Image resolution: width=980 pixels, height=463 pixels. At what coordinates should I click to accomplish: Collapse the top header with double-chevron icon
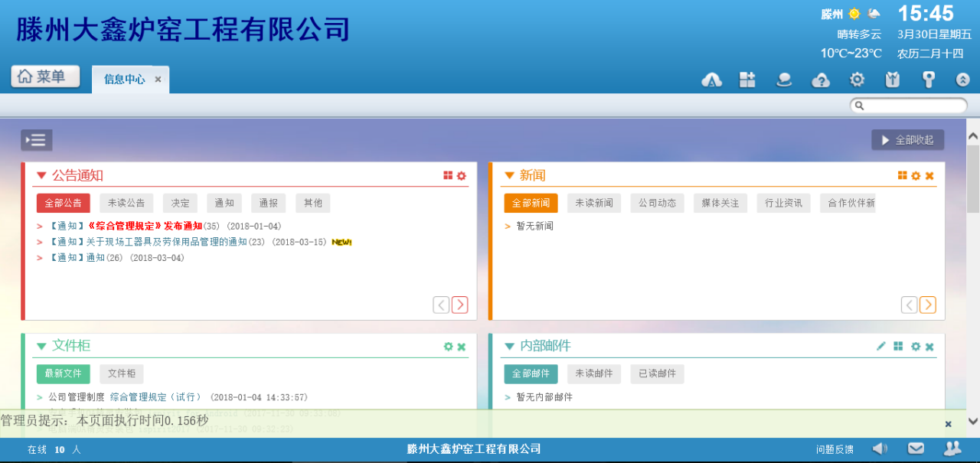pos(962,80)
